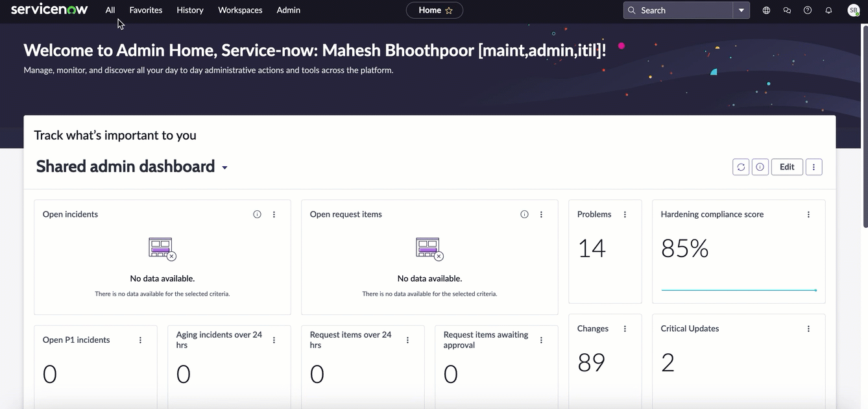Click Request items awaiting approval value
Image resolution: width=868 pixels, height=409 pixels.
[451, 374]
